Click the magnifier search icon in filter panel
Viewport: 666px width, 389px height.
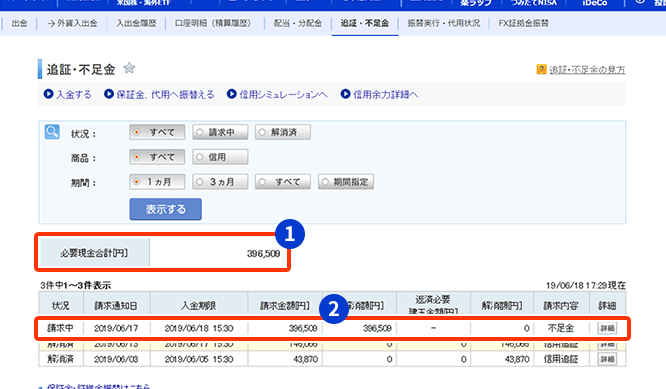(x=52, y=132)
